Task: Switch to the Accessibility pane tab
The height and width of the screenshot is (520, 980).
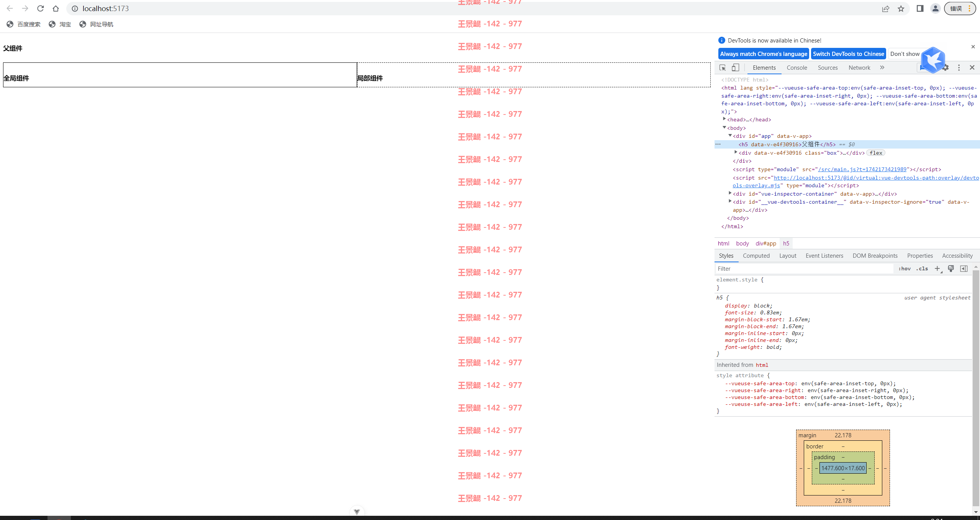Action: (x=957, y=256)
